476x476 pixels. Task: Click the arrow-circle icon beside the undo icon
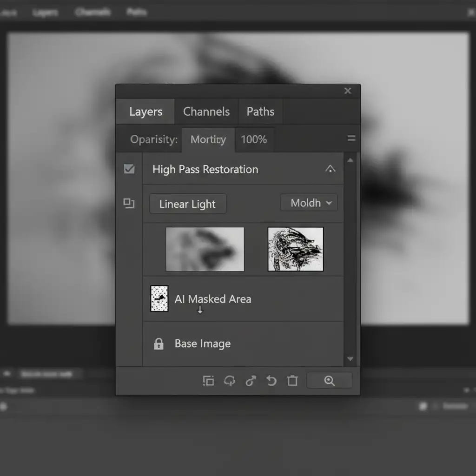tap(251, 381)
